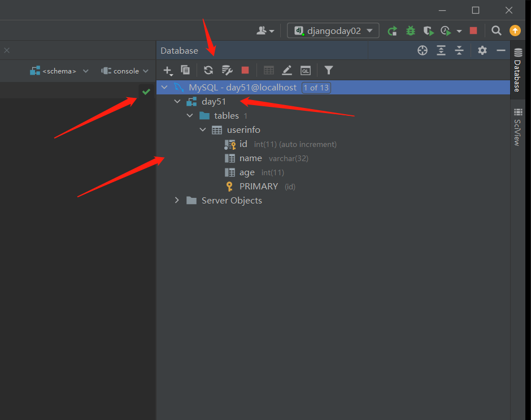
Task: Open the profiler options dropdown arrow
Action: (459, 31)
